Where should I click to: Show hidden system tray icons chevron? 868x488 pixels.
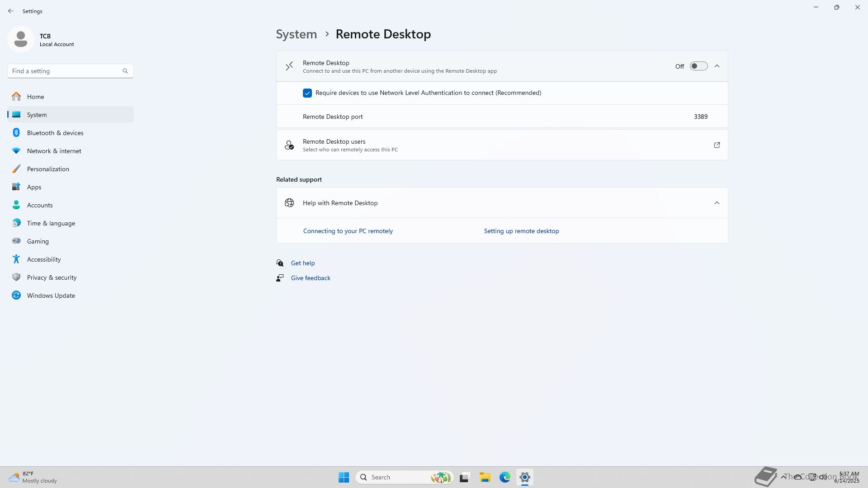783,477
